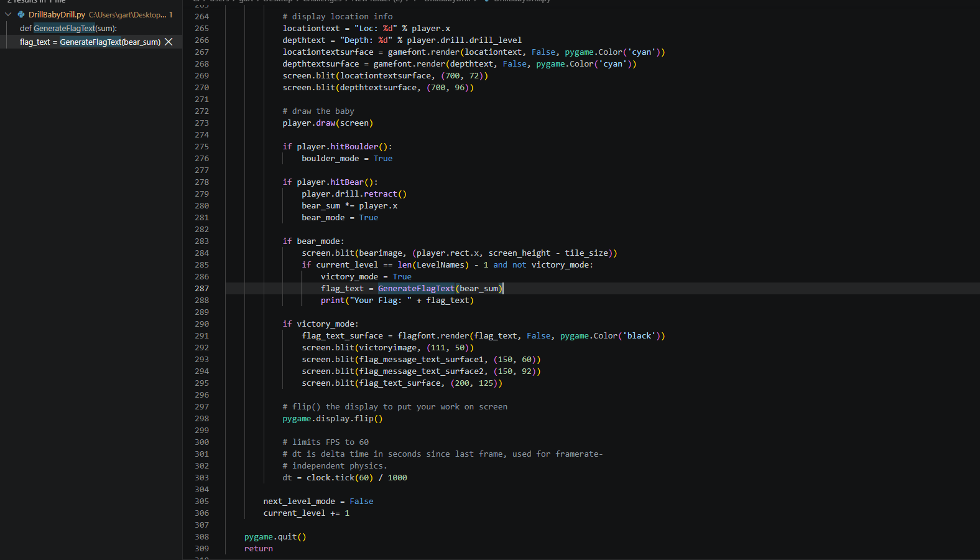Click the print("Your Flag: ") statement on line 288
The height and width of the screenshot is (560, 980).
pyautogui.click(x=397, y=300)
